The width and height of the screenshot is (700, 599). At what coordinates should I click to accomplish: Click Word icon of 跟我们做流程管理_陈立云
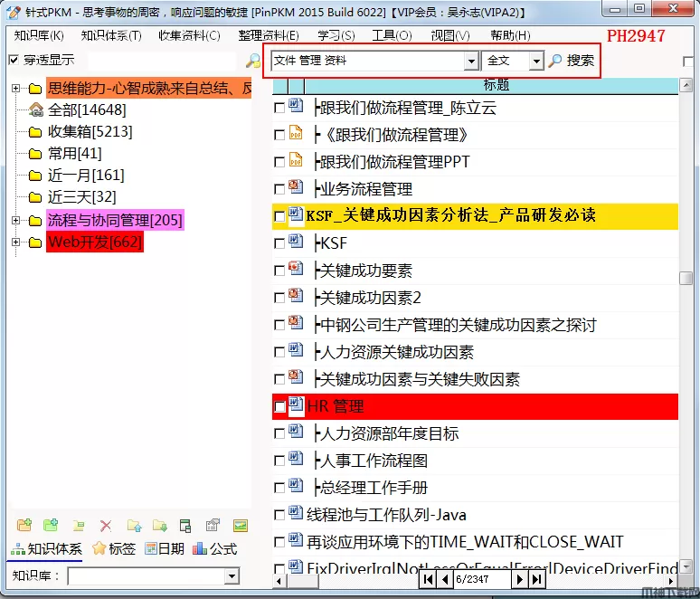coord(296,106)
